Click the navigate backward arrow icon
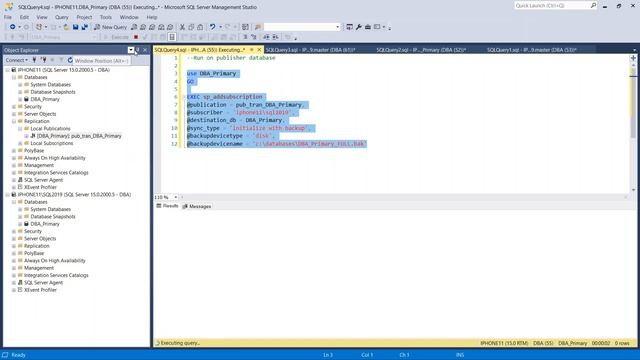Image resolution: width=640 pixels, height=360 pixels. [x=13, y=27]
